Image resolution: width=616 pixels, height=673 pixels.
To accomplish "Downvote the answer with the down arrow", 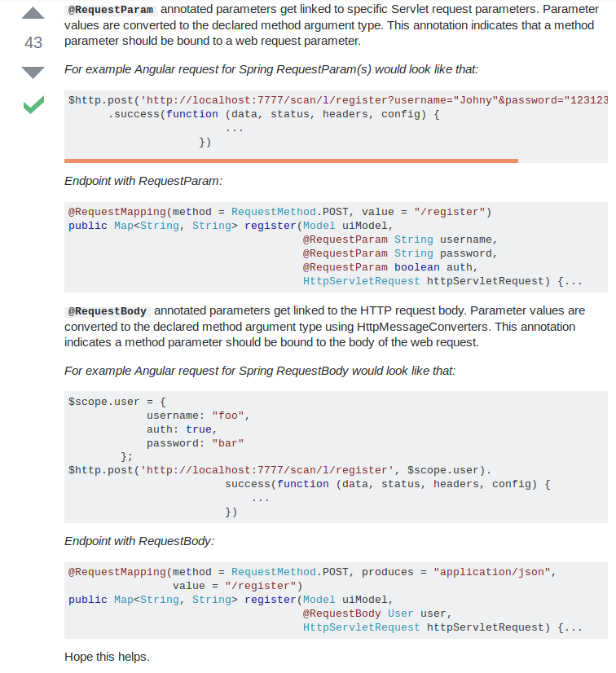I will tap(33, 73).
